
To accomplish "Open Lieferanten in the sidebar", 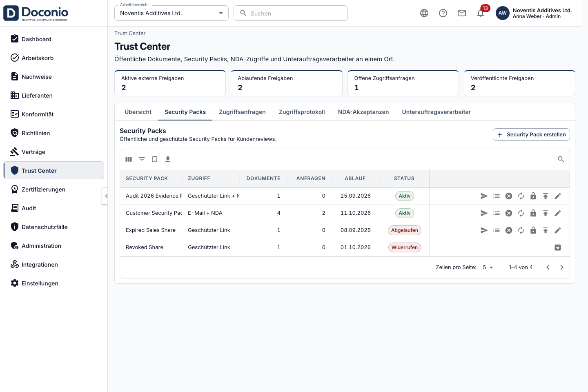I will 54,96.
